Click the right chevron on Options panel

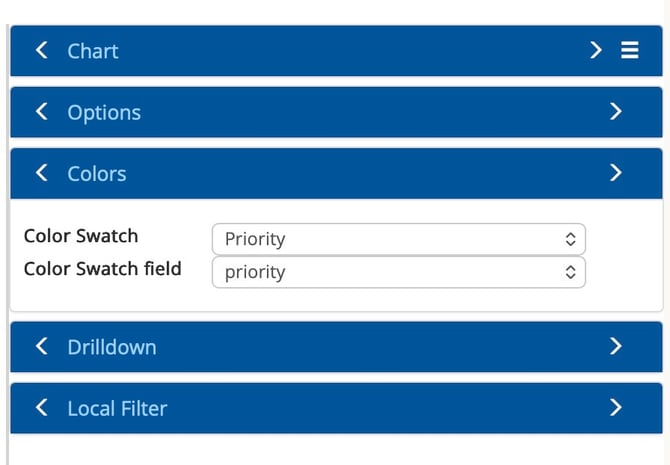coord(615,112)
